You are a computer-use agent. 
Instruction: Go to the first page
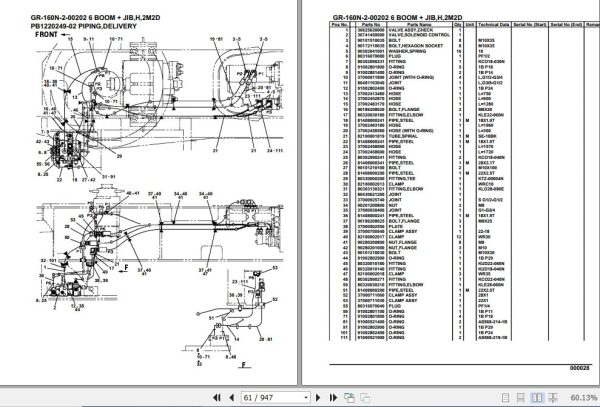(217, 398)
